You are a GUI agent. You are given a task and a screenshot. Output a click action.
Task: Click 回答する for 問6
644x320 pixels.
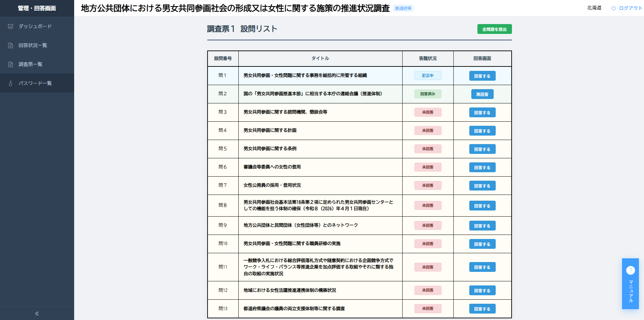tap(482, 167)
